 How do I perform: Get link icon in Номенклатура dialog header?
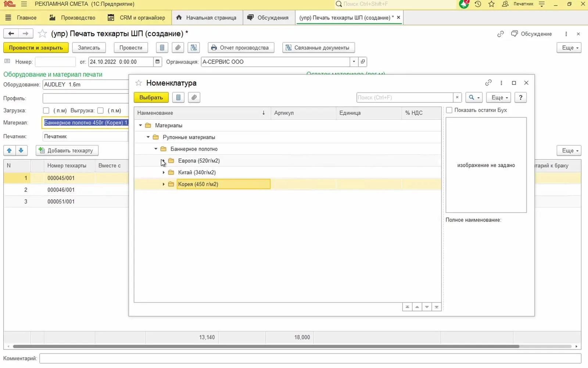(488, 83)
